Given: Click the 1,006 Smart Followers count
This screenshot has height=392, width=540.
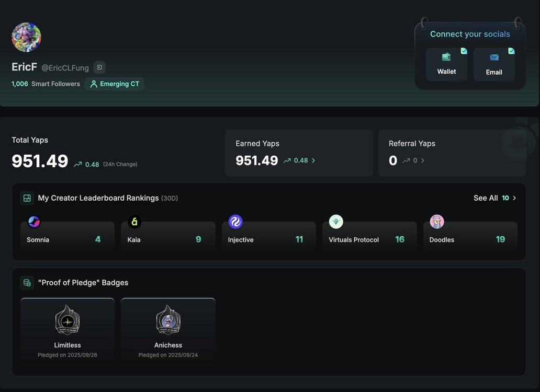Looking at the screenshot, I should coord(20,84).
